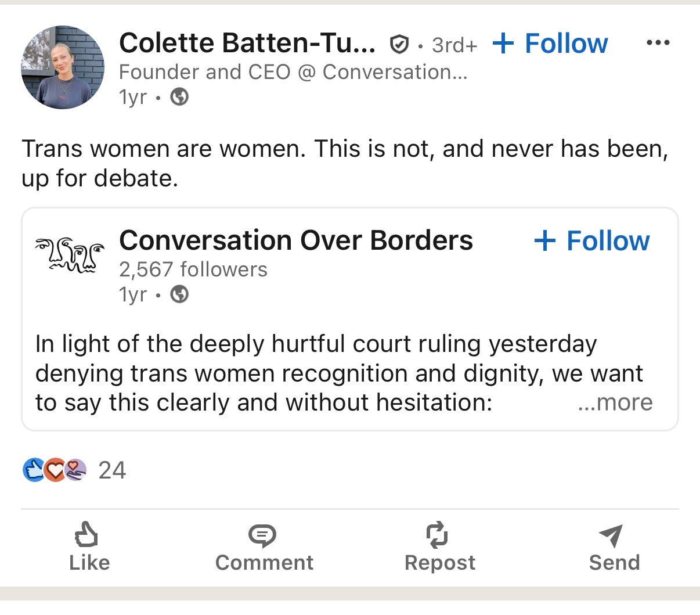Open the three-dot post options menu
This screenshot has width=700, height=615.
click(658, 43)
